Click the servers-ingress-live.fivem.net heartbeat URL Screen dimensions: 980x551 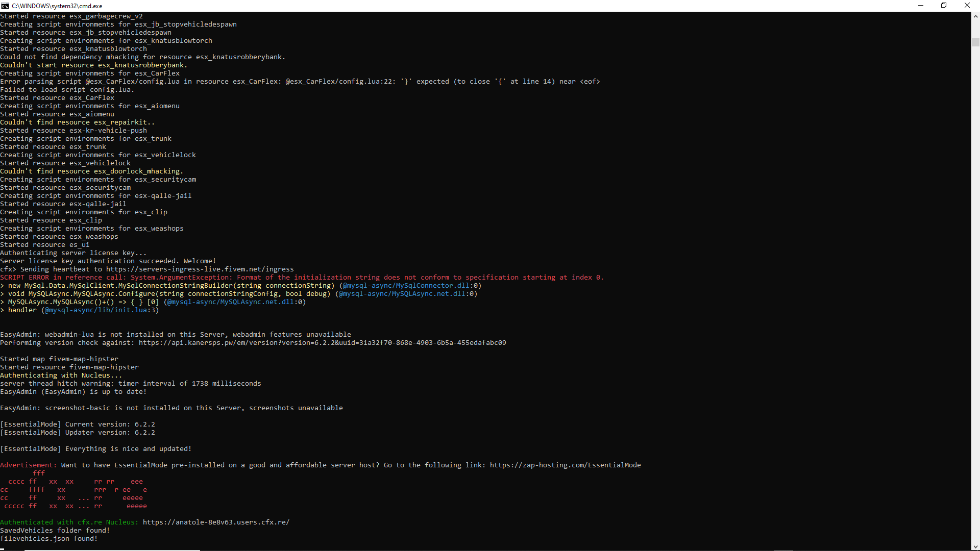pos(200,269)
